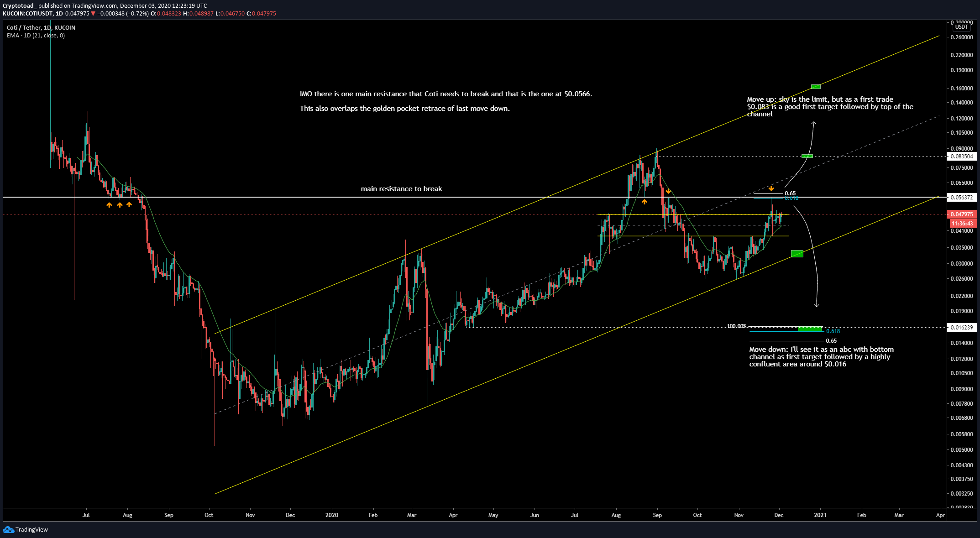Click the 2020 label on the time axis
Viewport: 980px width, 538px height.
coord(332,515)
